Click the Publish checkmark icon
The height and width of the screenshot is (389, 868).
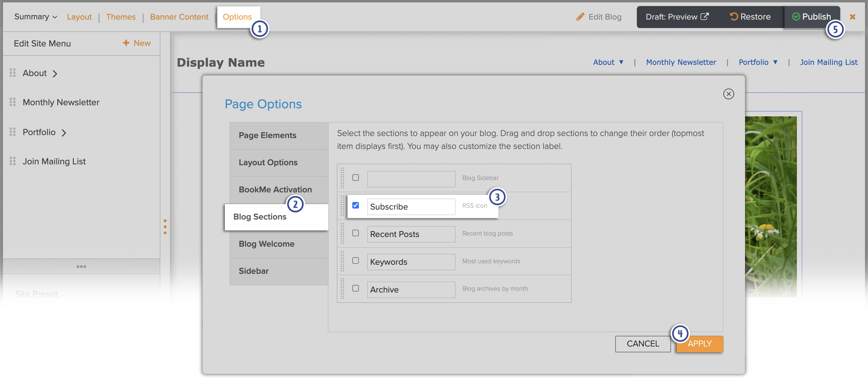(796, 17)
